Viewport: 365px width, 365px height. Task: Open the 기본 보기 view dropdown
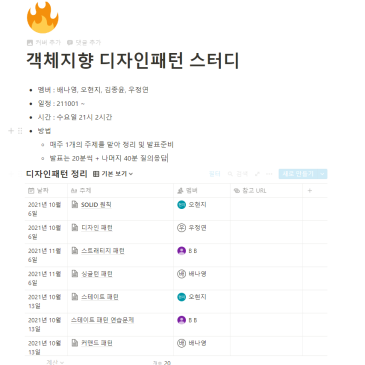pyautogui.click(x=113, y=174)
